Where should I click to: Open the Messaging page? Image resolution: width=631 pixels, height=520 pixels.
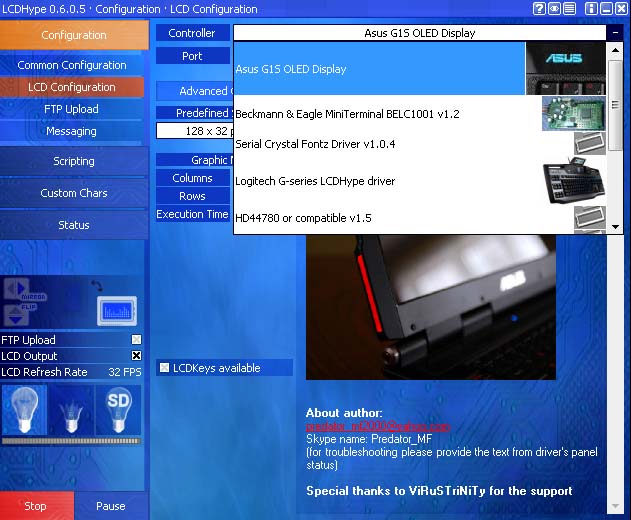72,131
